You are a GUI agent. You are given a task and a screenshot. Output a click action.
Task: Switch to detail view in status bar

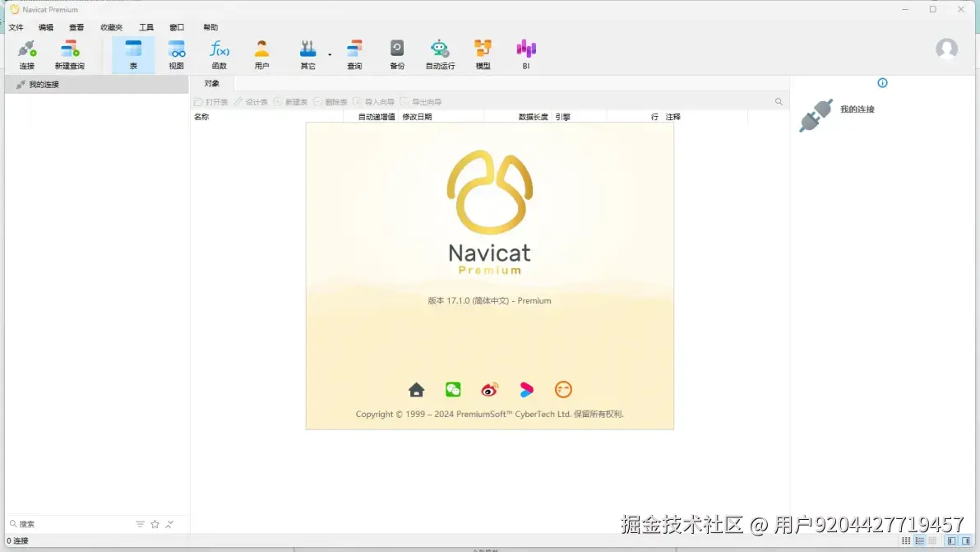(932, 541)
